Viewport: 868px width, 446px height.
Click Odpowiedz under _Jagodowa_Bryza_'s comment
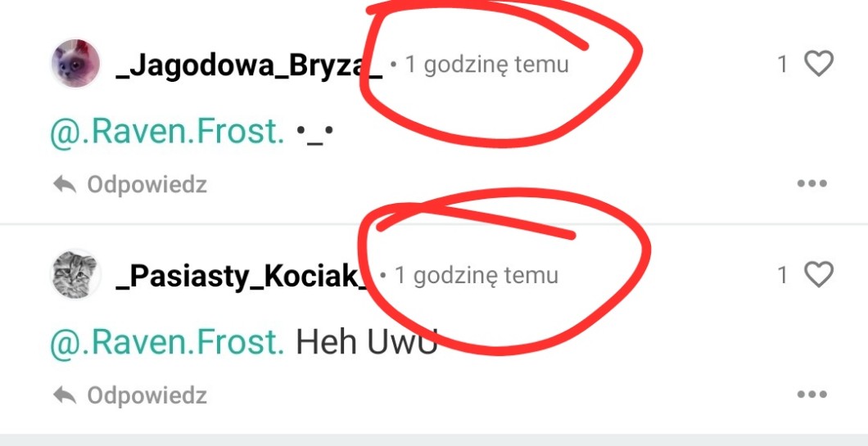[x=147, y=185]
